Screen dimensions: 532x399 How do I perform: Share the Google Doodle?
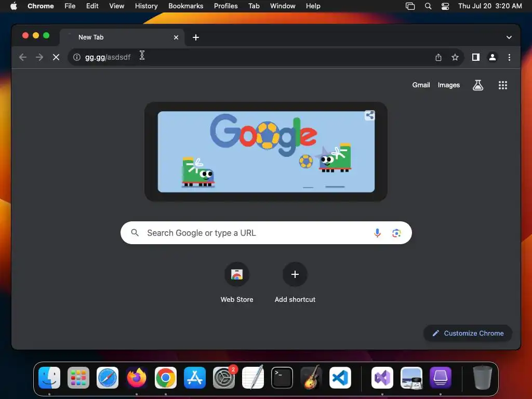click(x=370, y=115)
